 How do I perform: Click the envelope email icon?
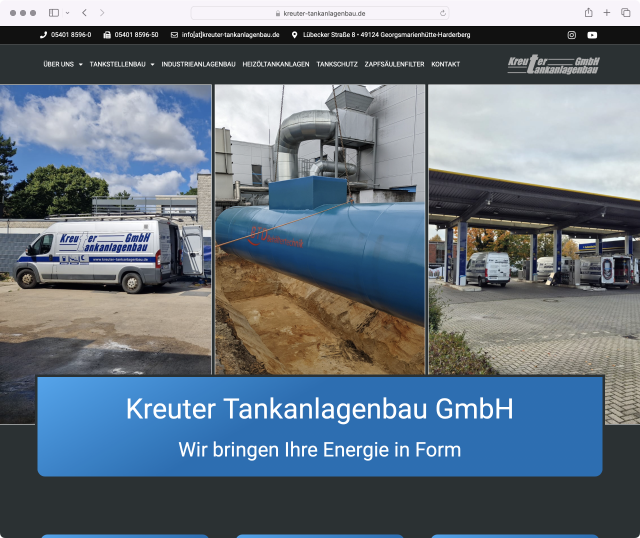coord(174,35)
